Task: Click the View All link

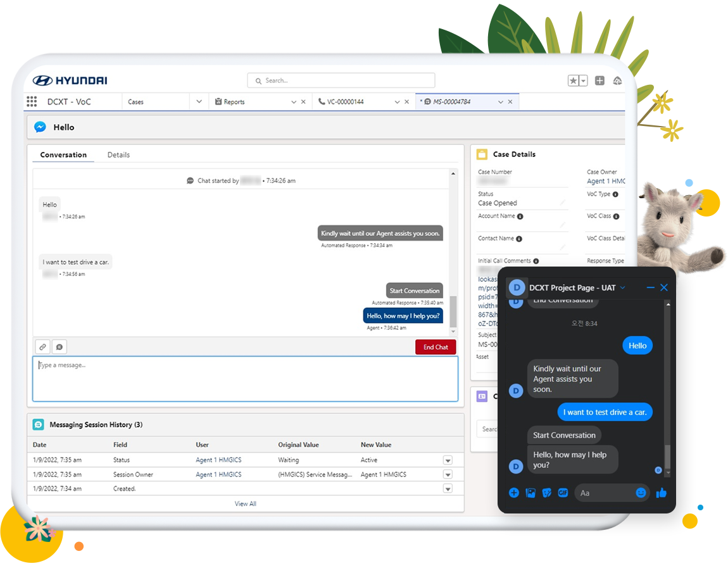Action: pos(246,503)
